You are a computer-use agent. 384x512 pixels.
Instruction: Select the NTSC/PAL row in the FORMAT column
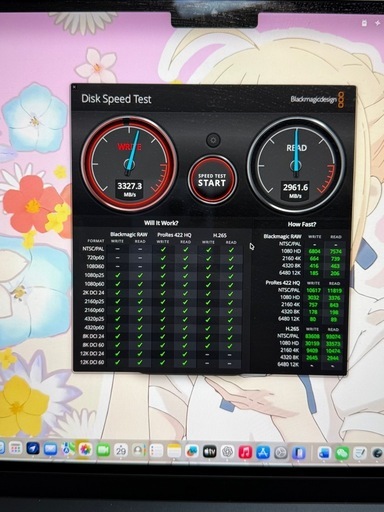coord(93,249)
